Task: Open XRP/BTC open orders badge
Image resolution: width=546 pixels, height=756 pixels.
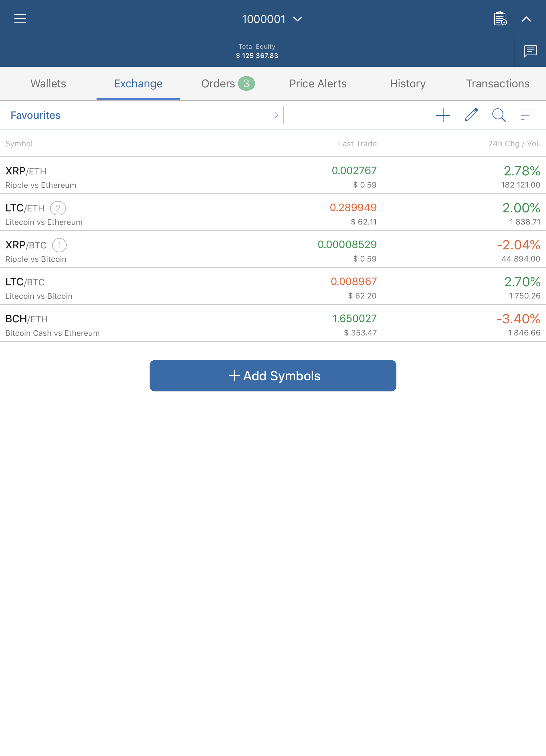Action: coord(59,245)
